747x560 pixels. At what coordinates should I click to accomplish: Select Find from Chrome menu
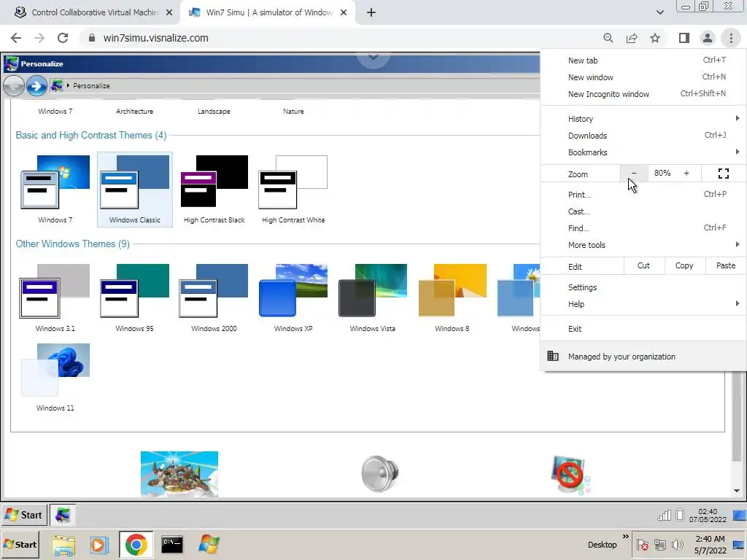coord(643,228)
